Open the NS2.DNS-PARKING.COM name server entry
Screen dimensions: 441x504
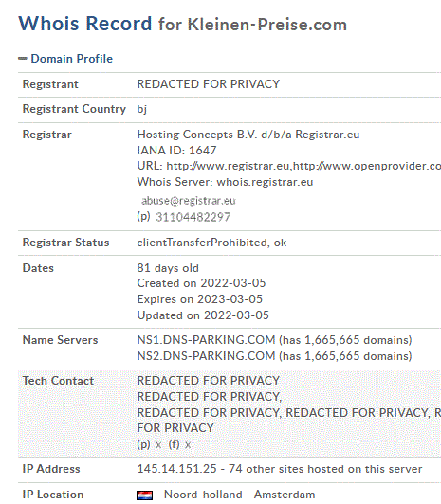tap(206, 356)
